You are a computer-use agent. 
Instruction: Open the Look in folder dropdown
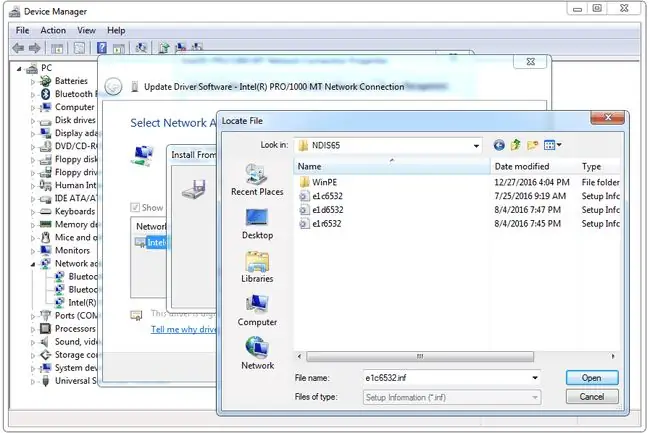click(x=476, y=146)
